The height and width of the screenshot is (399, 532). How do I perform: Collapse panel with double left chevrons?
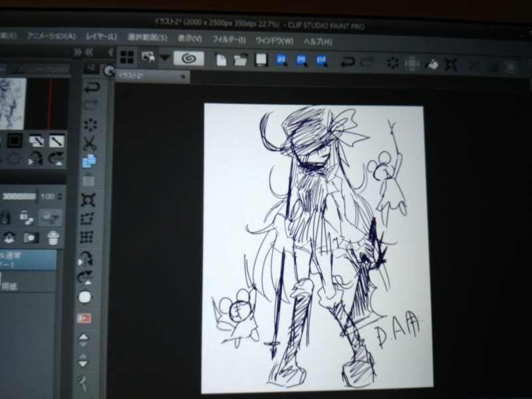coord(89,53)
